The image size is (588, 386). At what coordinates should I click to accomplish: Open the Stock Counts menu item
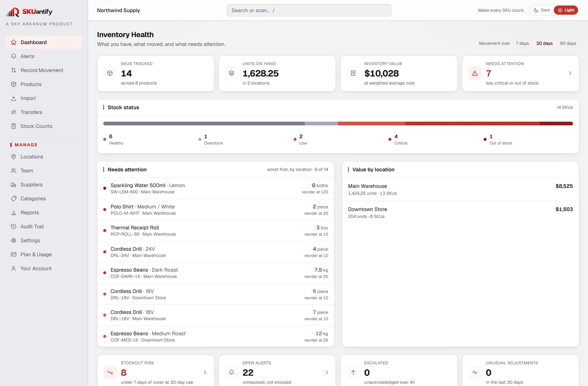point(44,126)
